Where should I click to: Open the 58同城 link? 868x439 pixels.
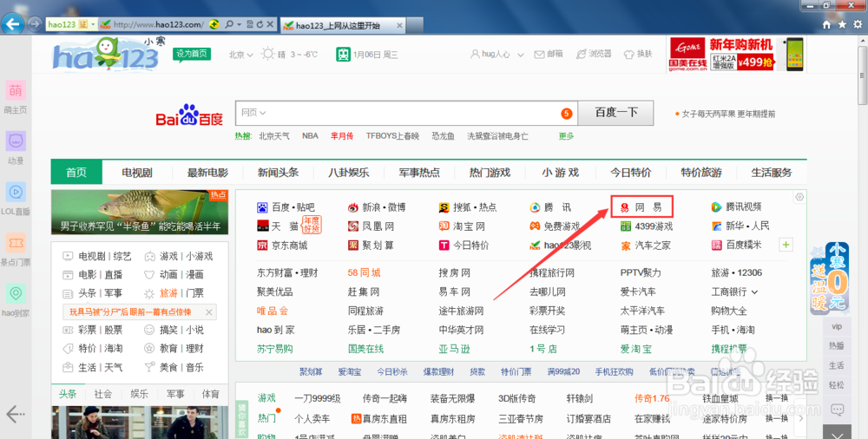365,273
